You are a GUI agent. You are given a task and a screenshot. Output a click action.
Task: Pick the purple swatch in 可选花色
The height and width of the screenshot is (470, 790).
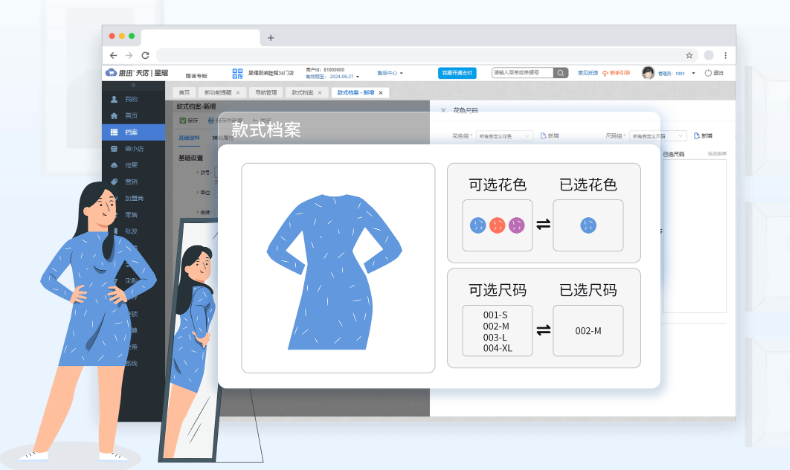click(x=516, y=225)
